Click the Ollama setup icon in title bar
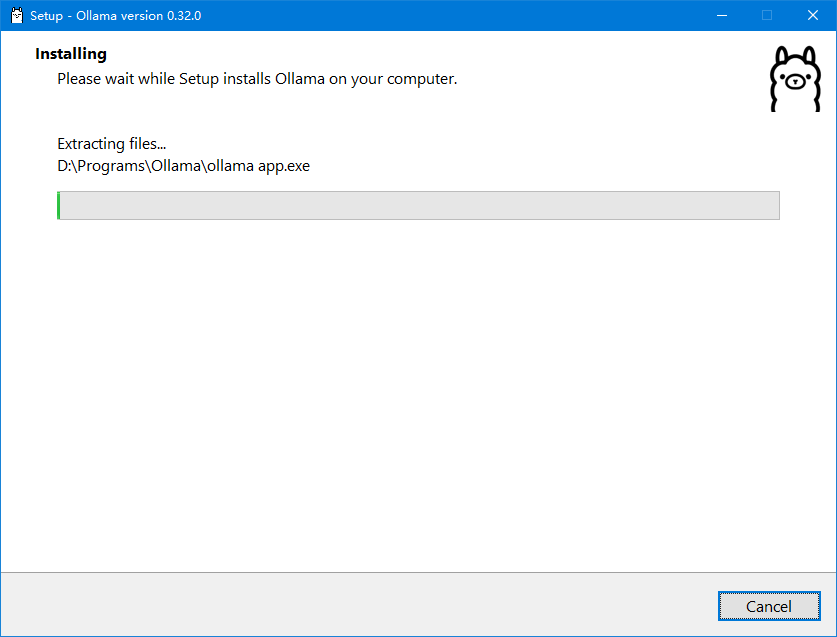This screenshot has height=637, width=837. (x=17, y=15)
